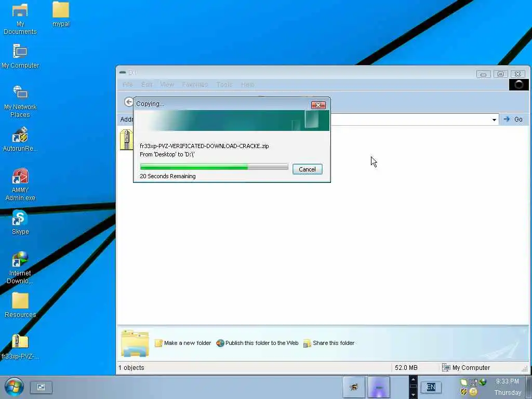Click the taskbar scroll up arrow
The width and height of the screenshot is (532, 399).
[x=413, y=379]
